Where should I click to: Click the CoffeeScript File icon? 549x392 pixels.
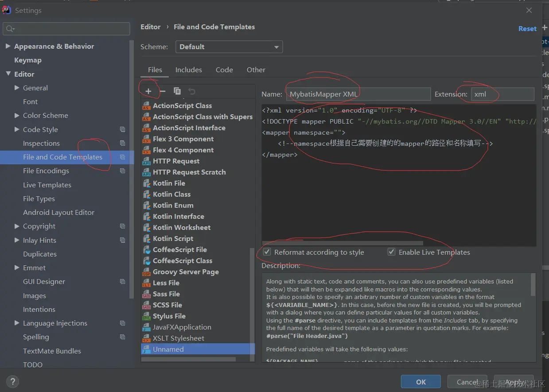point(146,250)
